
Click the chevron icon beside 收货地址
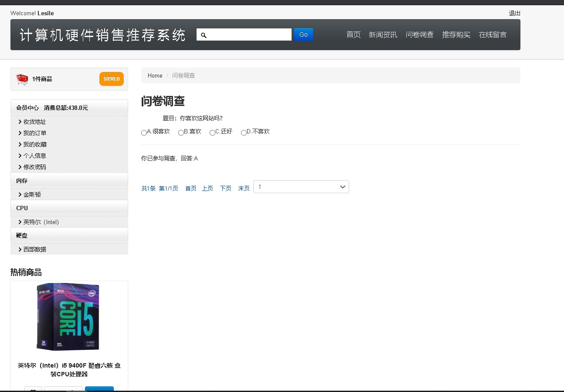(20, 122)
